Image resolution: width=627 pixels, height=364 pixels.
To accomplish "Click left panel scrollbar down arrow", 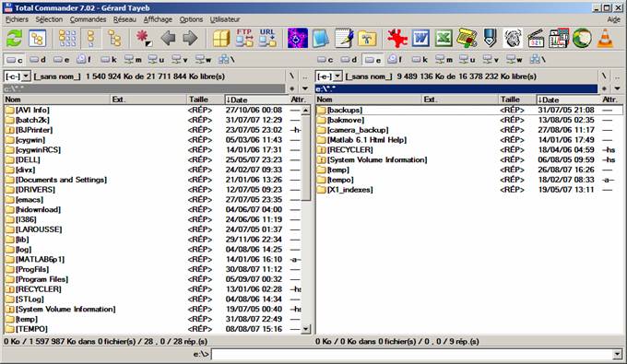I will [x=305, y=329].
